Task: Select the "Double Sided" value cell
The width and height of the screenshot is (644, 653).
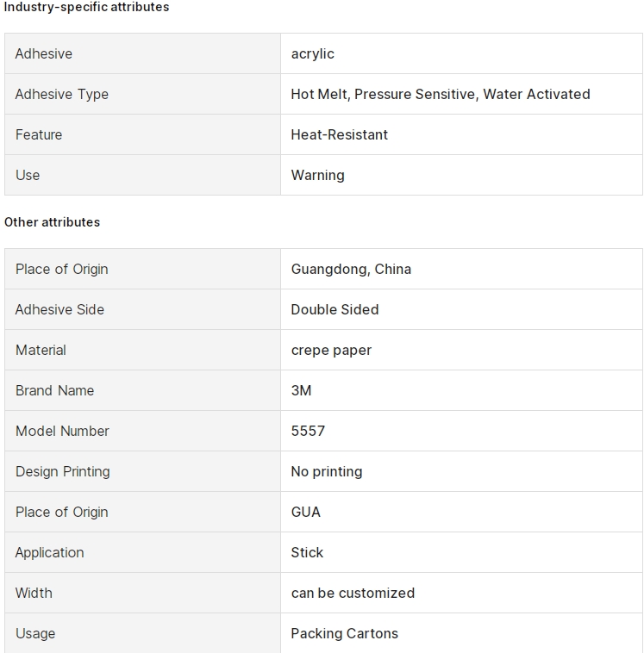Action: 335,309
